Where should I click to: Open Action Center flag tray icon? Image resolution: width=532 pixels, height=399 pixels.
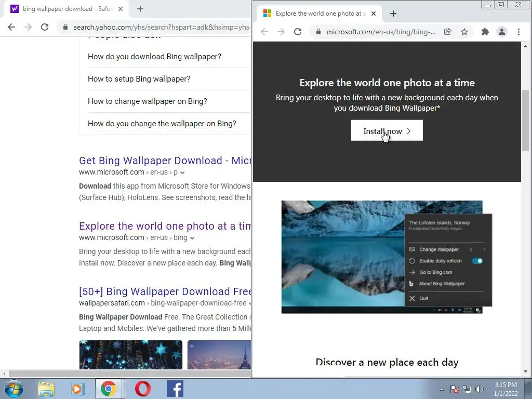point(455,389)
